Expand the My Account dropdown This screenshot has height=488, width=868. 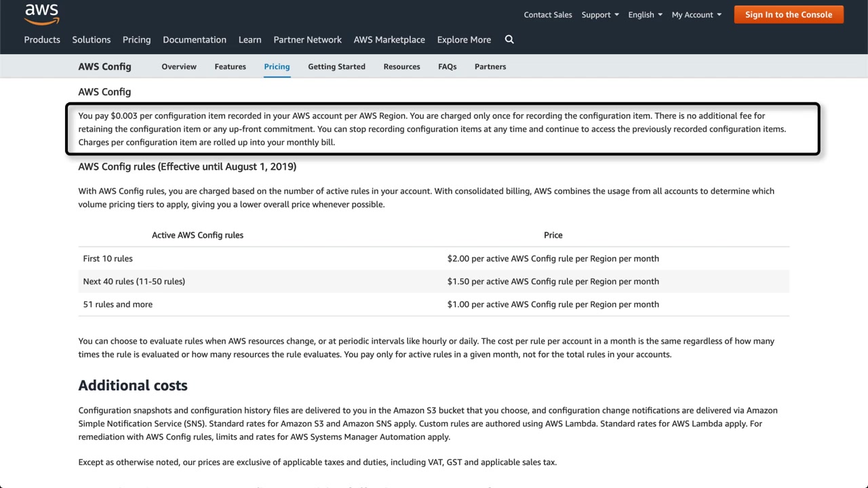[696, 14]
